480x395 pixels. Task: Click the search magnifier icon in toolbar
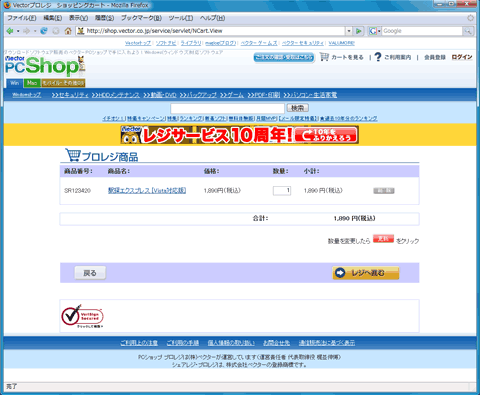468,31
